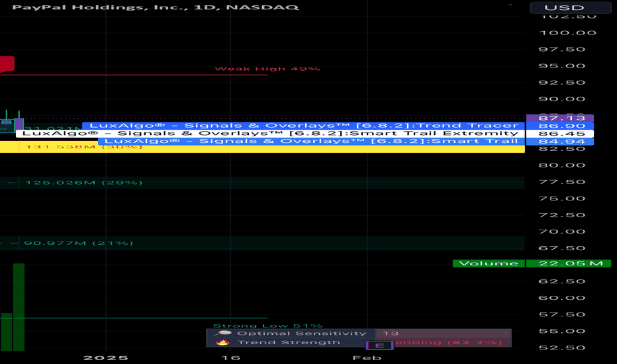Screen dimensions: 617x364
Task: Click the purple earnings E marker
Action: [380, 345]
